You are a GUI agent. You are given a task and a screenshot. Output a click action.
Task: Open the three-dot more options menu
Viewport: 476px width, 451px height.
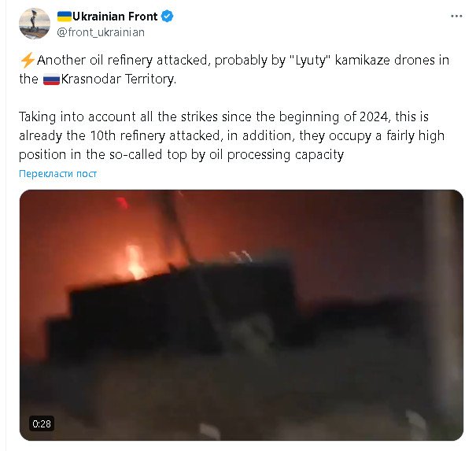point(456,16)
